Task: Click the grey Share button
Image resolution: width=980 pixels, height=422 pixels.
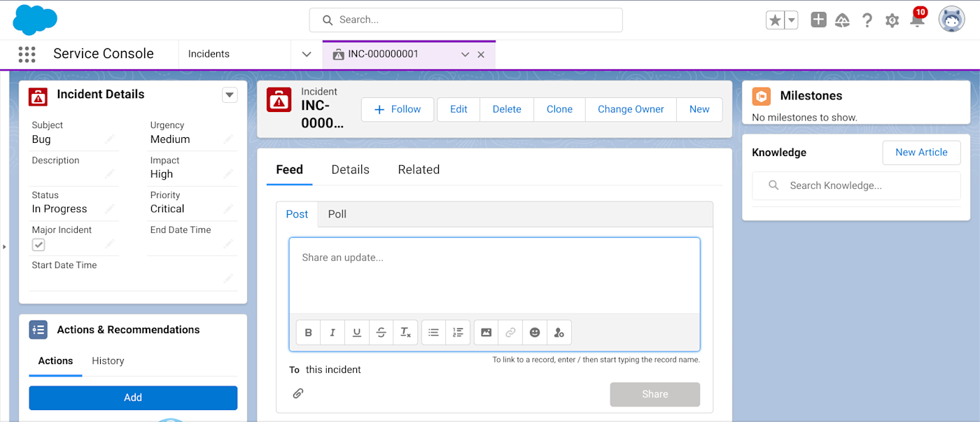Action: (655, 394)
